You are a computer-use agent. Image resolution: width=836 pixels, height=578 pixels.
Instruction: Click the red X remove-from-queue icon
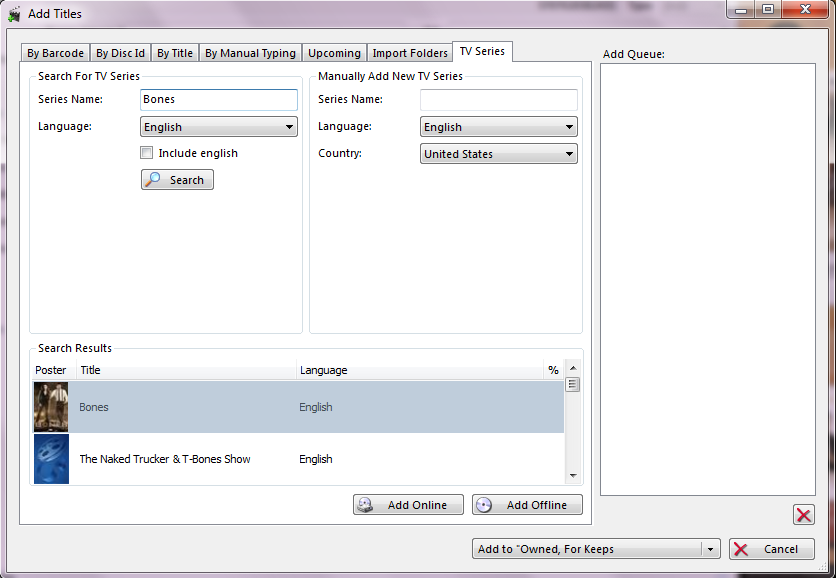803,515
